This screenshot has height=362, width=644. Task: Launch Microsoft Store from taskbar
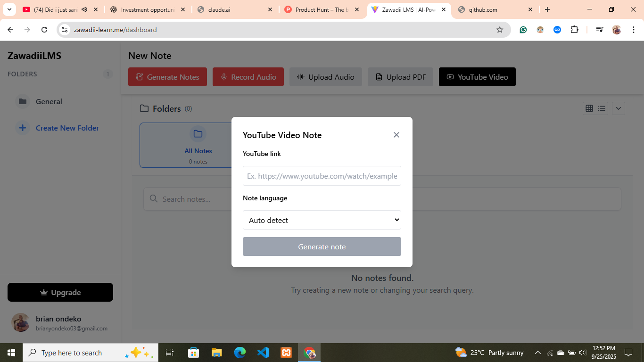[193, 353]
